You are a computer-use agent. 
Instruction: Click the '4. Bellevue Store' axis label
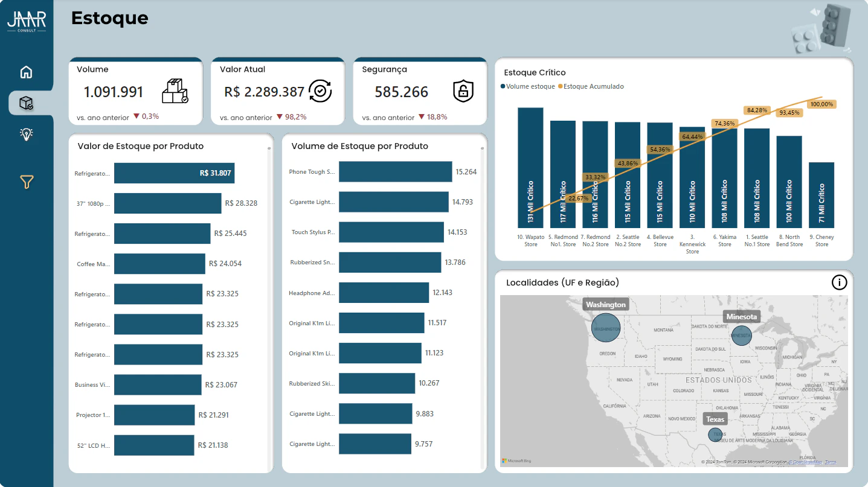coord(660,241)
